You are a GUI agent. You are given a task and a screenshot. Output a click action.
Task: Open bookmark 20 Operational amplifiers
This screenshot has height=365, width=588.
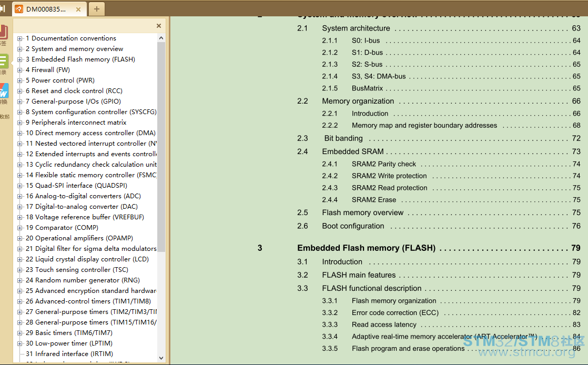[x=79, y=238]
